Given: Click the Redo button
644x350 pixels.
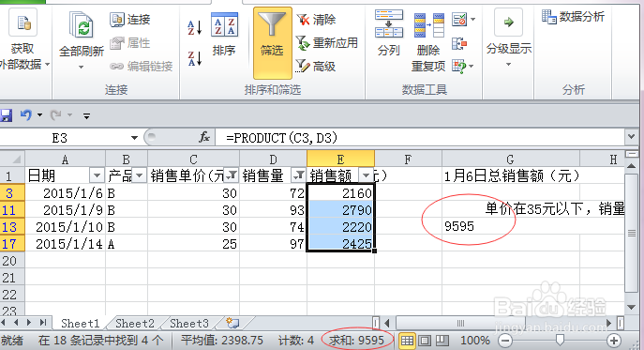Looking at the screenshot, I should coord(56,115).
